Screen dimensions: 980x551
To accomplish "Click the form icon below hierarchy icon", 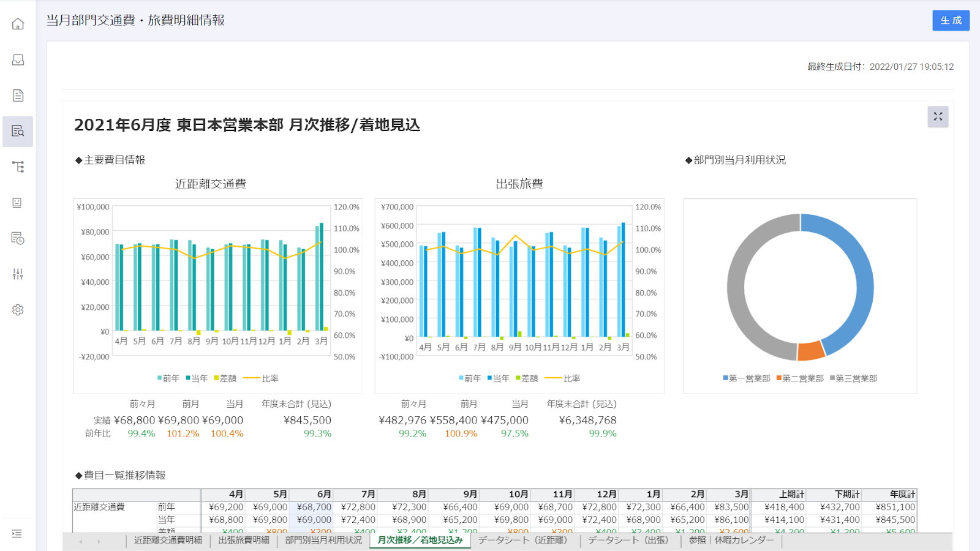I will tap(18, 203).
